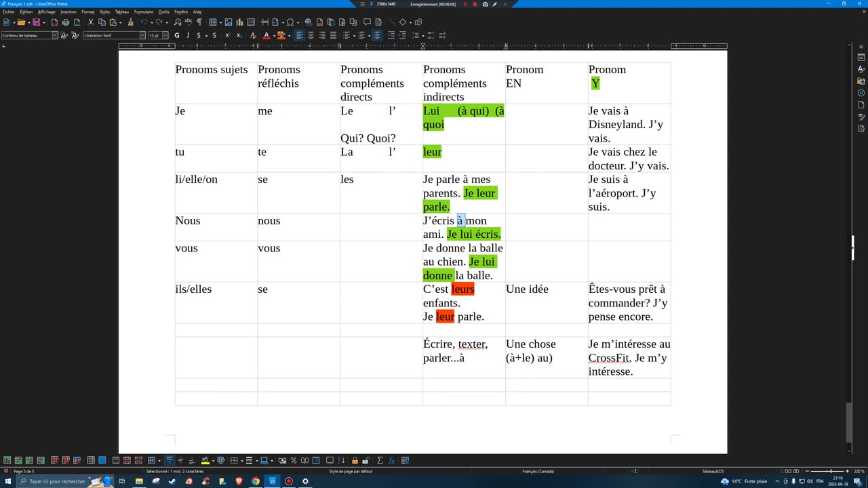Screen dimensions: 868x488
Task: Open the Outils menu
Action: coord(164,12)
